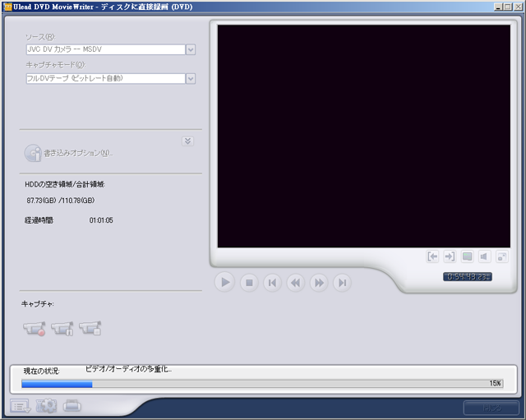Screen dimensions: 526x420
Task: Open the キャプチャモード dropdown arrow
Action: 191,79
